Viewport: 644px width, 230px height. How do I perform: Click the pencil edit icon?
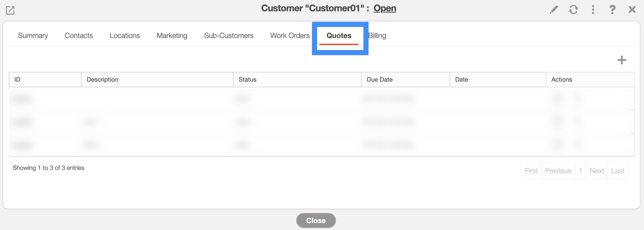554,10
